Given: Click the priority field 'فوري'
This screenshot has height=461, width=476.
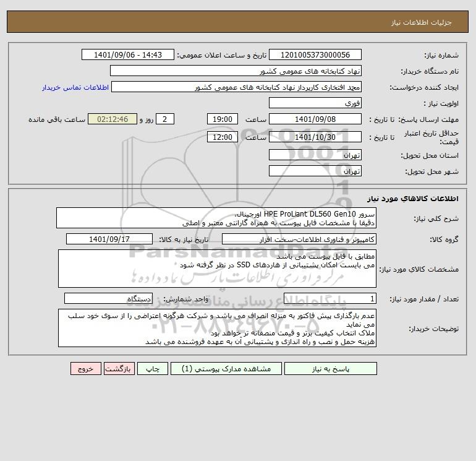Looking at the screenshot, I should pos(315,103).
